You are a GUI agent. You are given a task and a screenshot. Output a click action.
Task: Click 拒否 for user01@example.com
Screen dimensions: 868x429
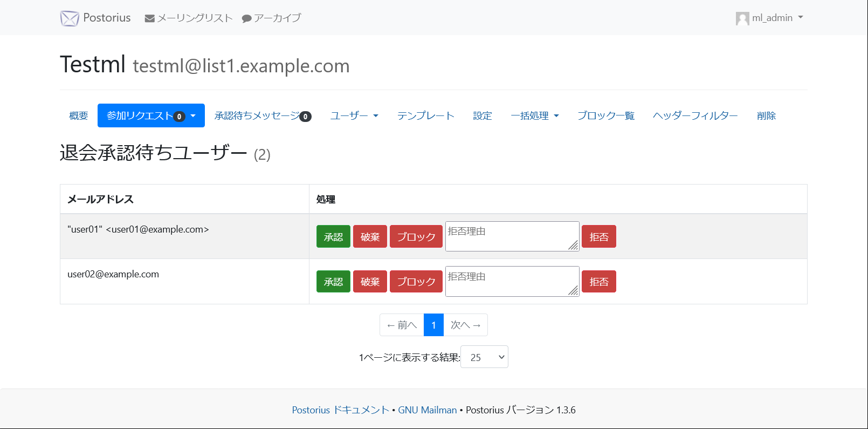tap(599, 236)
